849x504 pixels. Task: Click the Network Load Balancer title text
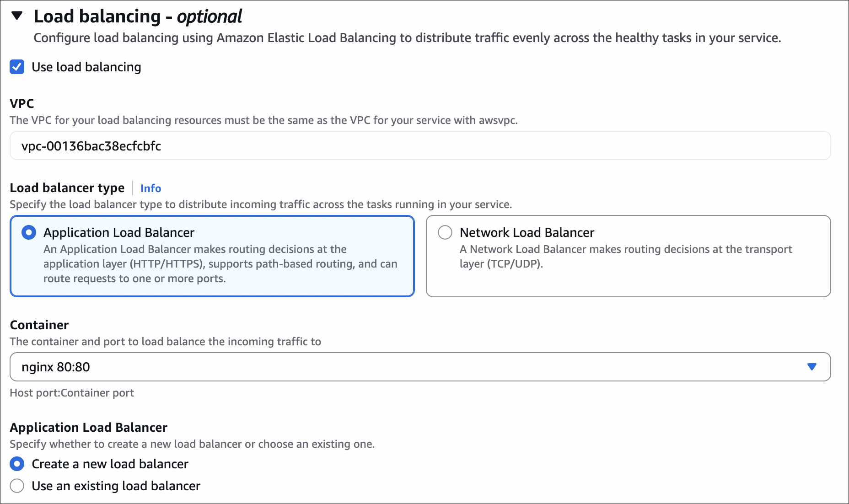(527, 232)
